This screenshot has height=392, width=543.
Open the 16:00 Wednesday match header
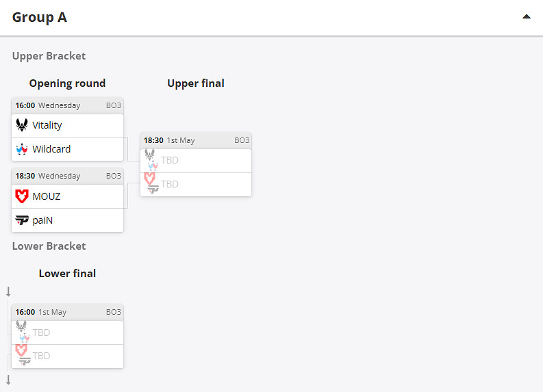[x=67, y=105]
